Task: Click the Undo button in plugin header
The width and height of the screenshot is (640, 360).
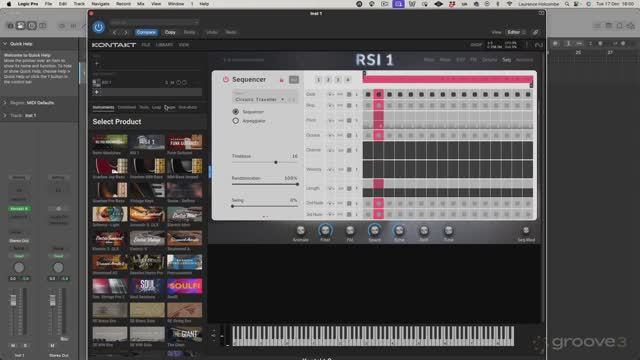Action: tap(211, 32)
